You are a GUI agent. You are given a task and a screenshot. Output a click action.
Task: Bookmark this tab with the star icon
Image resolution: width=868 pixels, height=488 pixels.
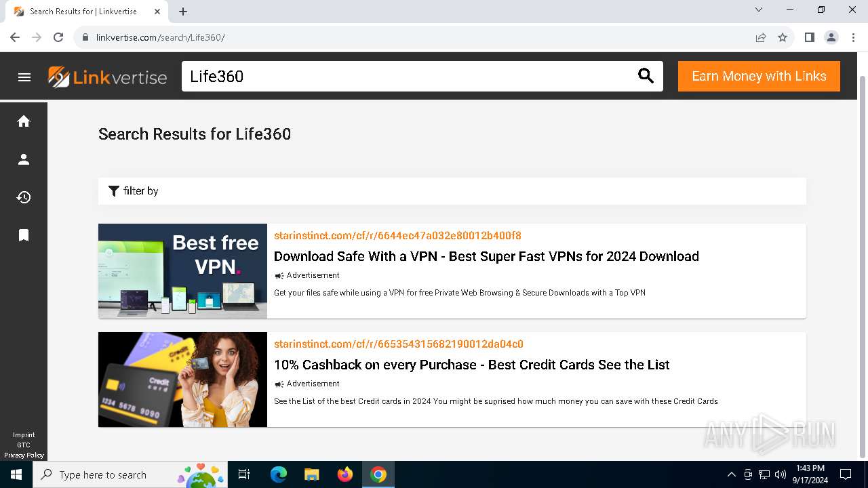pyautogui.click(x=783, y=37)
